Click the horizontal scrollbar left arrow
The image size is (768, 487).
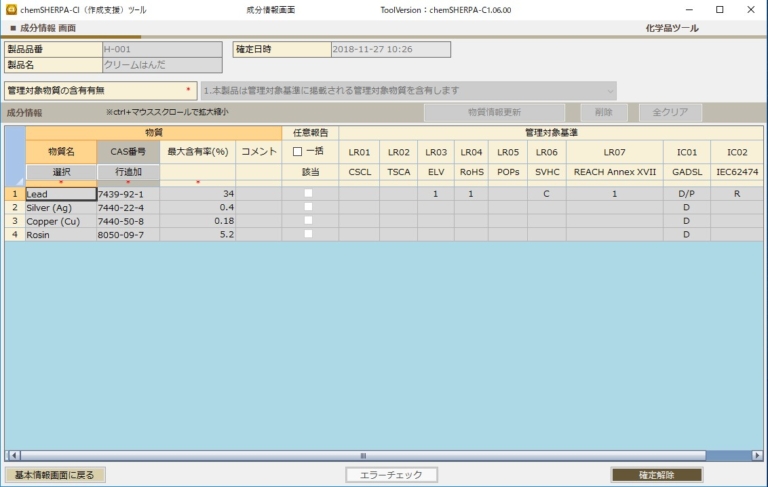click(13, 455)
